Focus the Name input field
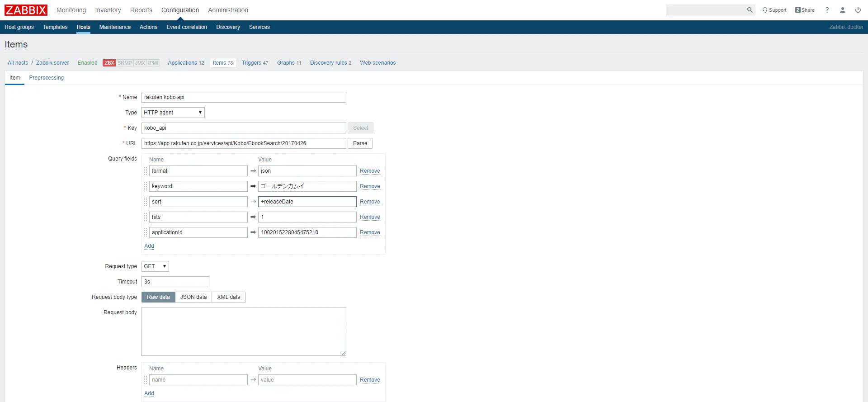The width and height of the screenshot is (868, 402). [x=244, y=97]
